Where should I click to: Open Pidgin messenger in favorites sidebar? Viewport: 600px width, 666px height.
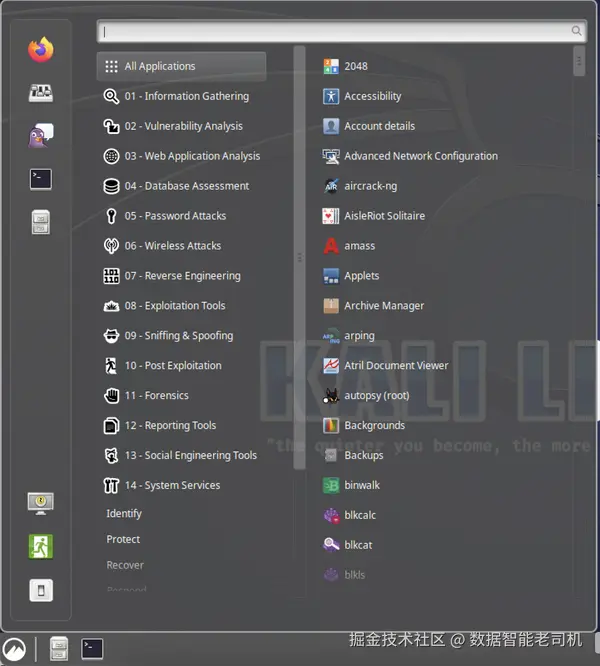point(41,136)
